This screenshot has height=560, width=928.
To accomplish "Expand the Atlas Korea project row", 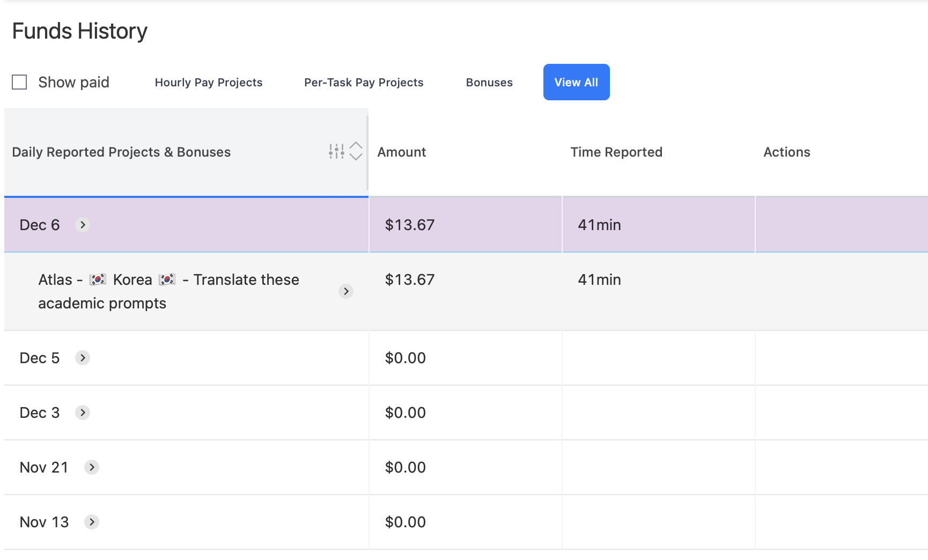I will pyautogui.click(x=346, y=291).
